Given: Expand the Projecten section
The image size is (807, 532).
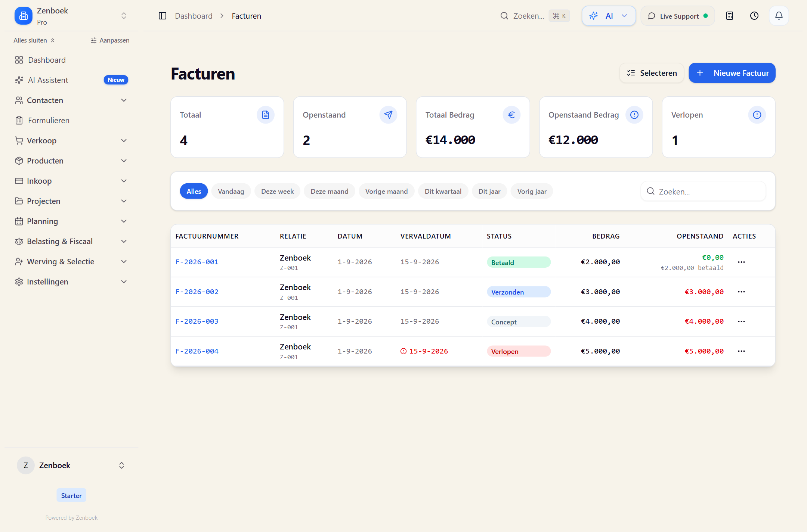Looking at the screenshot, I should pos(71,201).
